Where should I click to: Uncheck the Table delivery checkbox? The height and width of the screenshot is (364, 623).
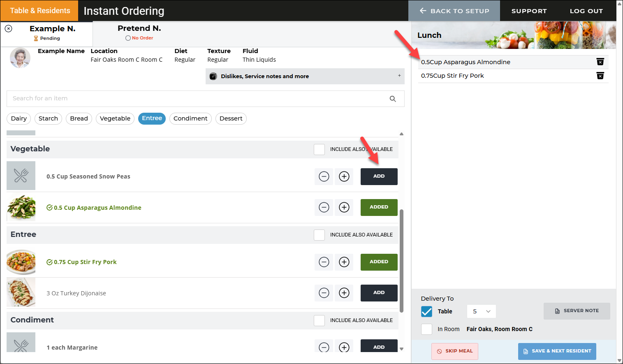click(426, 311)
